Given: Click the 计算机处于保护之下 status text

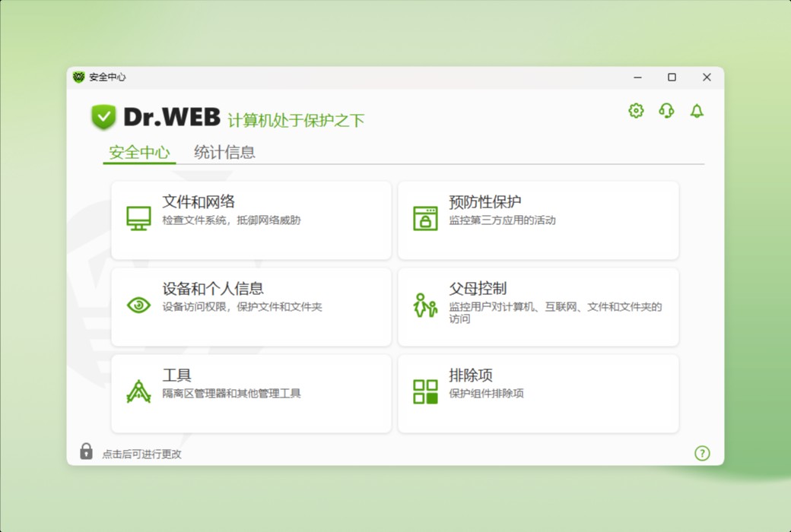Looking at the screenshot, I should (x=296, y=119).
